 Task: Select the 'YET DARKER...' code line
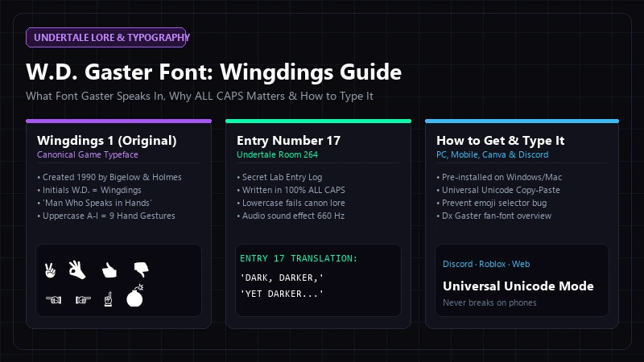[x=282, y=294]
